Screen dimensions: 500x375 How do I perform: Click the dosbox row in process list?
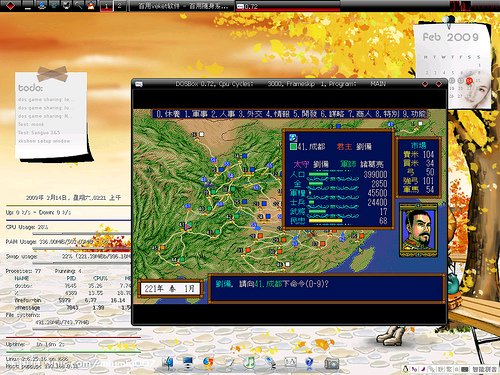73,286
